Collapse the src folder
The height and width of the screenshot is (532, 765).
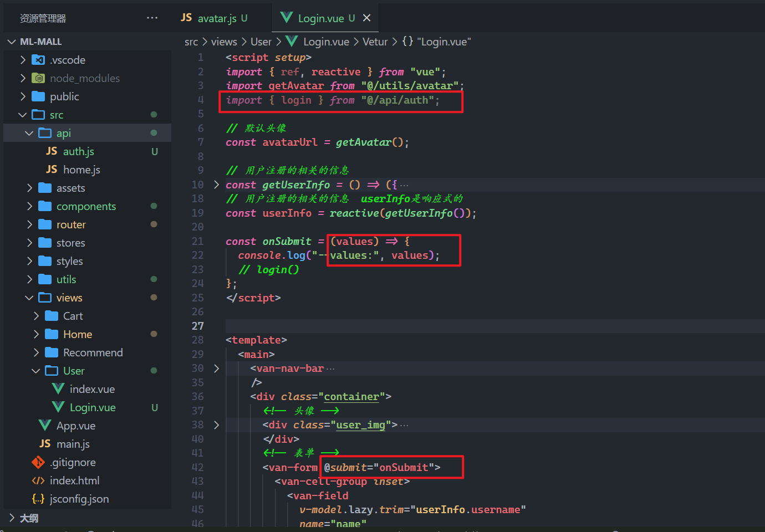click(23, 115)
